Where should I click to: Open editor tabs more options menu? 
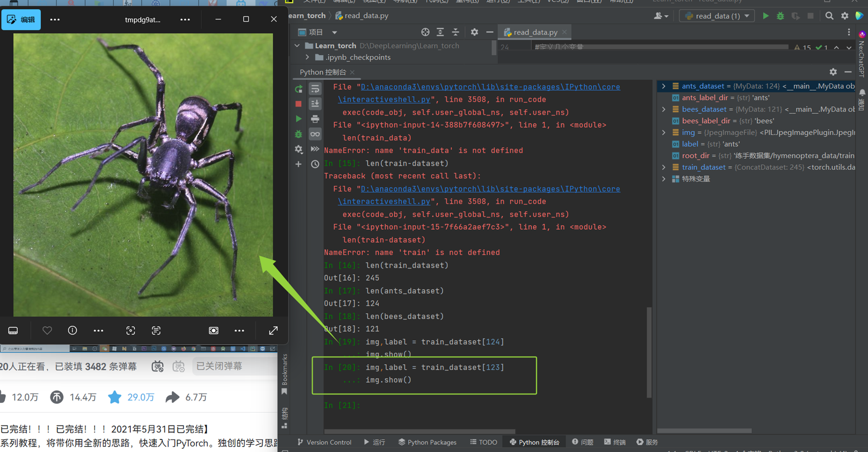849,32
